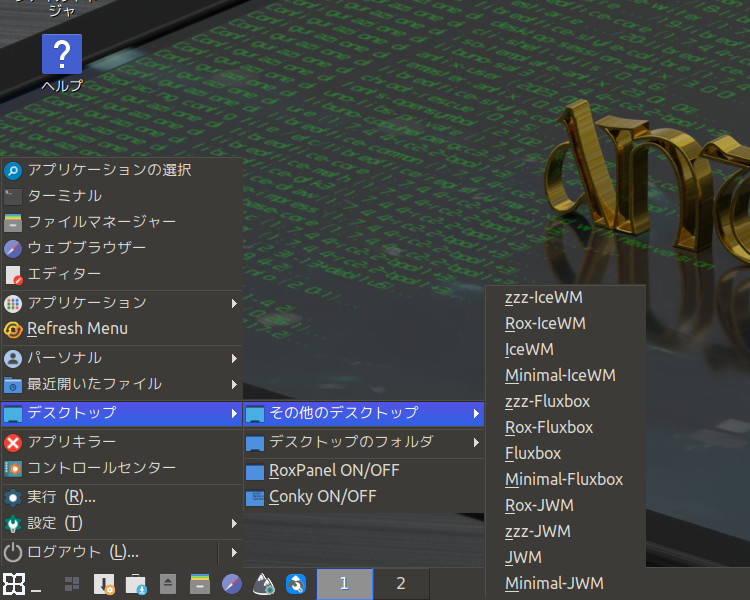Choose ログアウト (L)... menu entry text
Screen dimensions: 750x600
click(x=83, y=553)
